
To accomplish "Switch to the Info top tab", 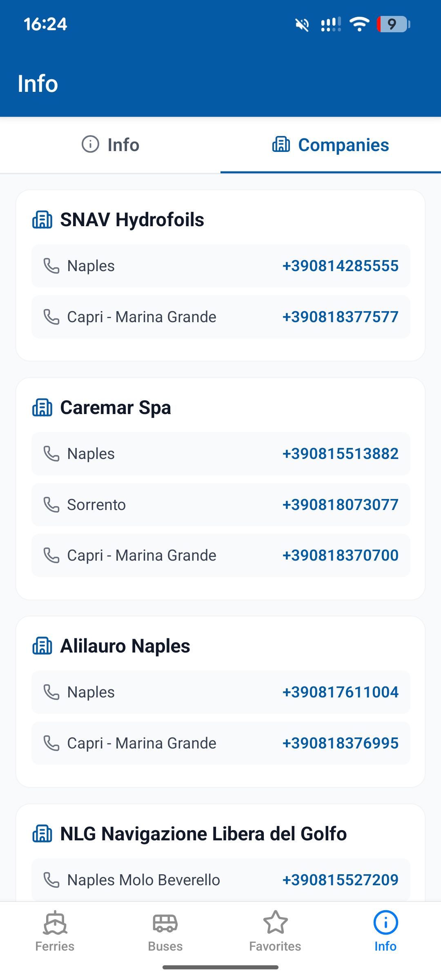I will click(x=110, y=145).
